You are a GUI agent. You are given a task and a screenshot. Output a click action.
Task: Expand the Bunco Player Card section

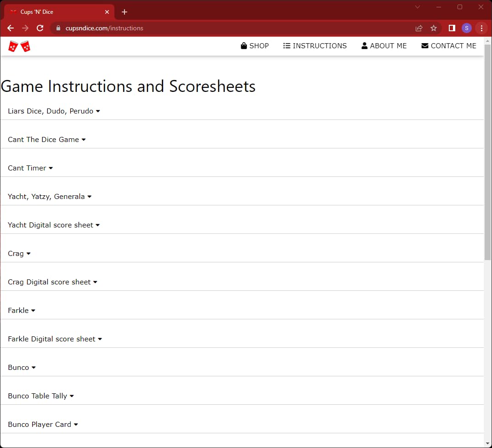tap(43, 425)
